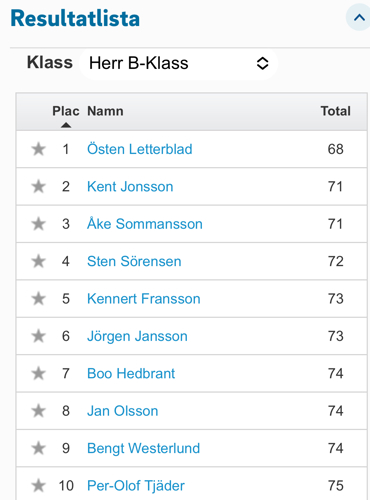The image size is (370, 500).
Task: Toggle star on Bengt Westerlund row
Action: click(x=38, y=448)
